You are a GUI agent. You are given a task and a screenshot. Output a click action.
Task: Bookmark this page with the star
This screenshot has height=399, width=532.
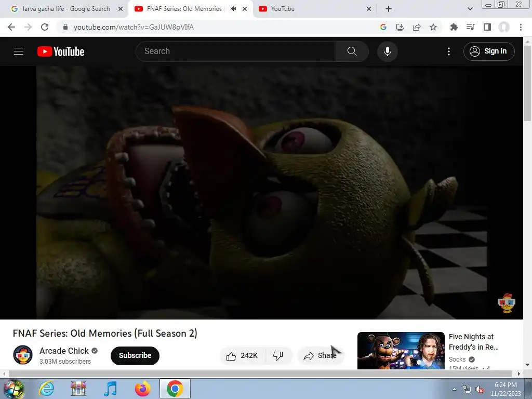(x=433, y=27)
